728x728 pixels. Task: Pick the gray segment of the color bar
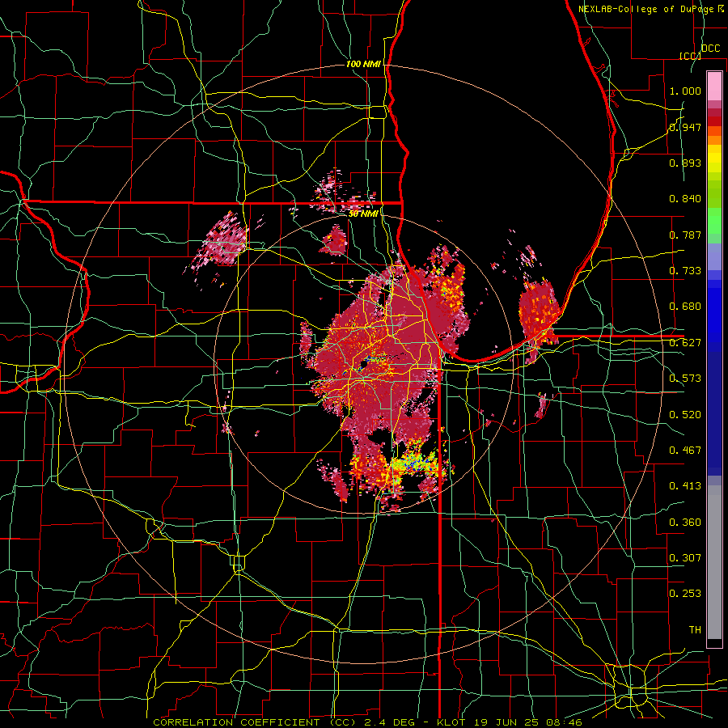pyautogui.click(x=714, y=564)
